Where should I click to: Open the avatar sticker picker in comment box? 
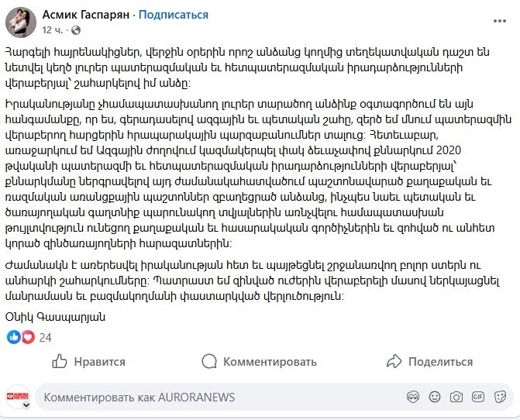point(415,397)
